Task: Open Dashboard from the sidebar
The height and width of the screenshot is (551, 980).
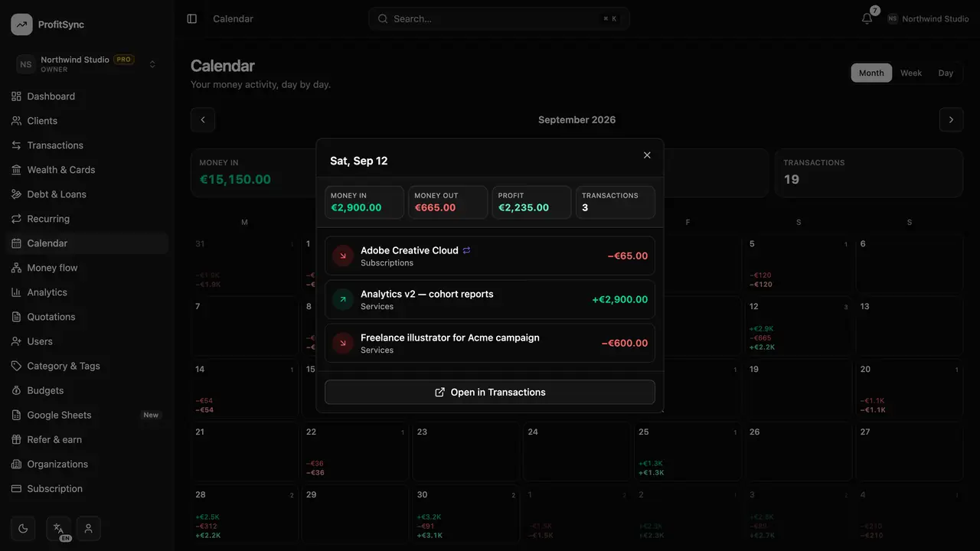Action: pyautogui.click(x=87, y=96)
